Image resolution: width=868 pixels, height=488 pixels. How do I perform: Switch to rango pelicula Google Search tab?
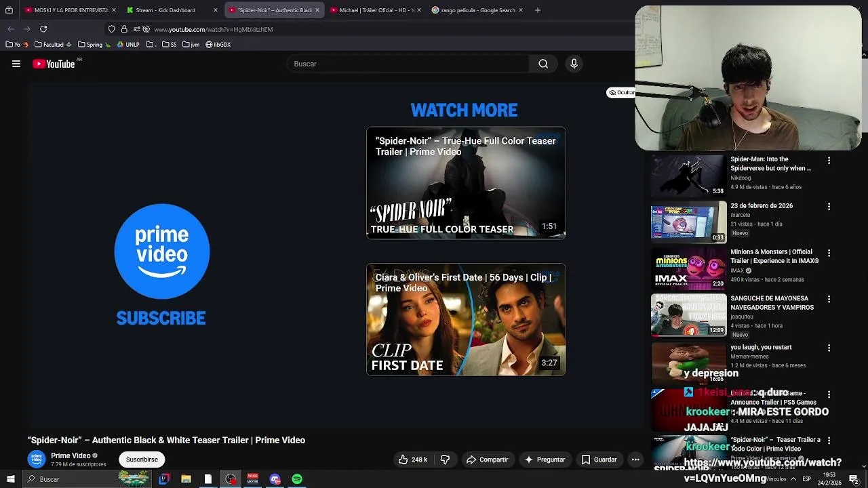coord(477,10)
